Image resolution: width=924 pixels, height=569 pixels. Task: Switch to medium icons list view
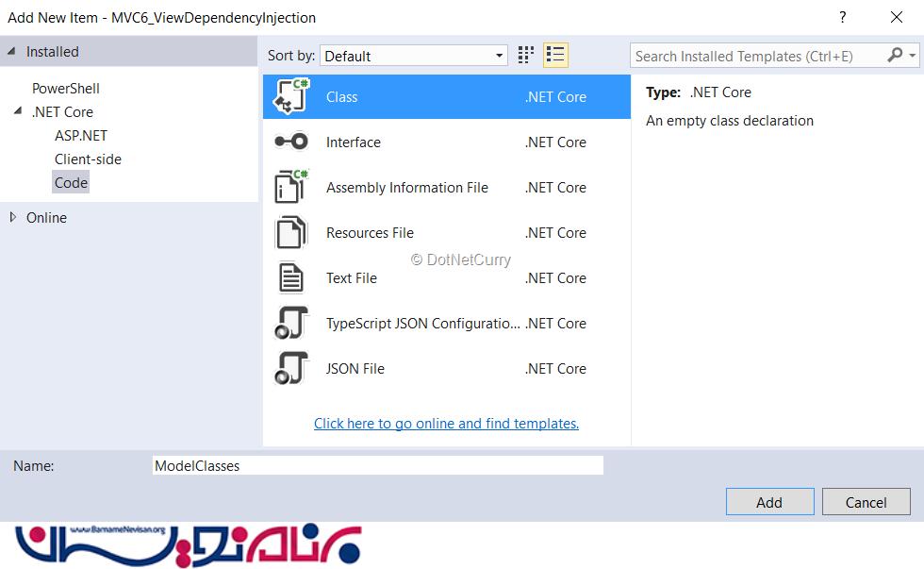(x=555, y=55)
